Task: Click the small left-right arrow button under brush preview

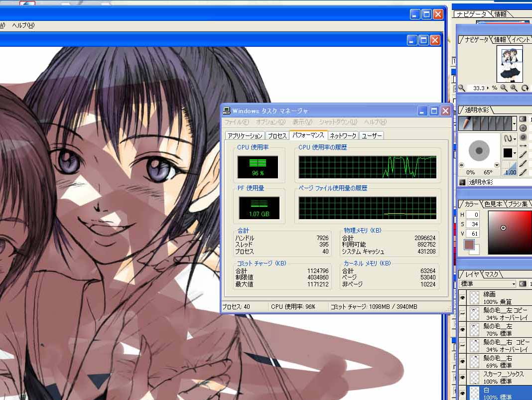Action: point(461,165)
